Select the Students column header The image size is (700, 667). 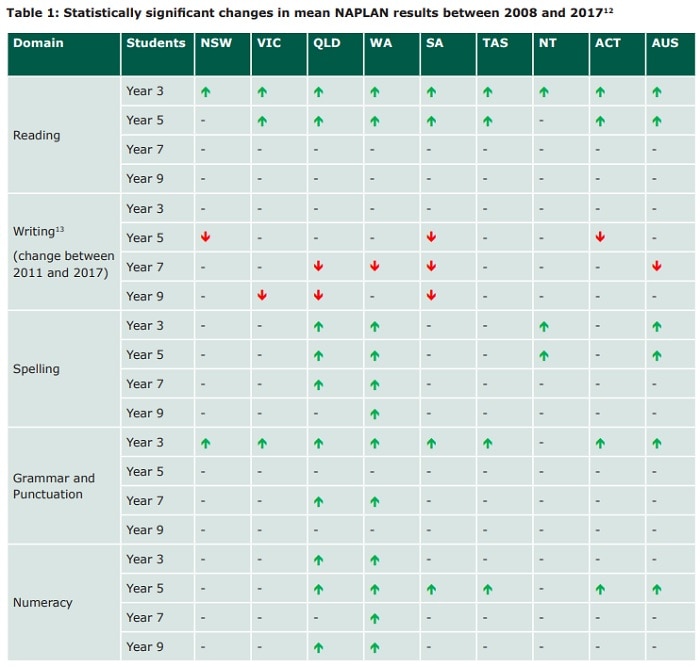click(x=155, y=44)
